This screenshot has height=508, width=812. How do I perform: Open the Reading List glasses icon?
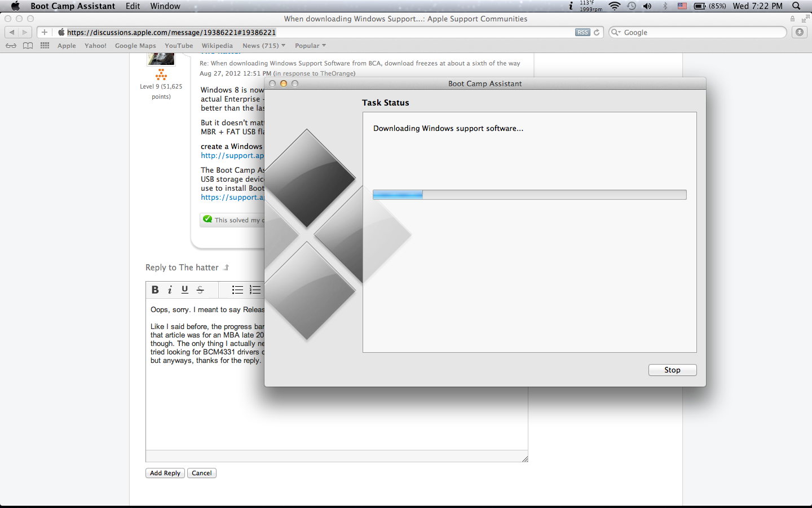coord(11,46)
